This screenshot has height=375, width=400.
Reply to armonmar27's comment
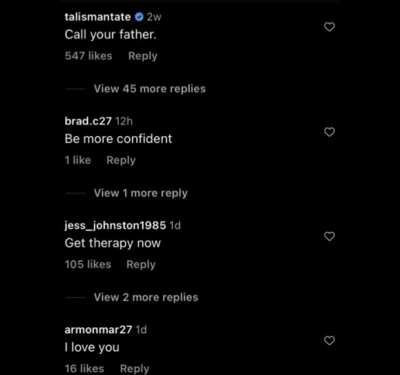tap(135, 369)
